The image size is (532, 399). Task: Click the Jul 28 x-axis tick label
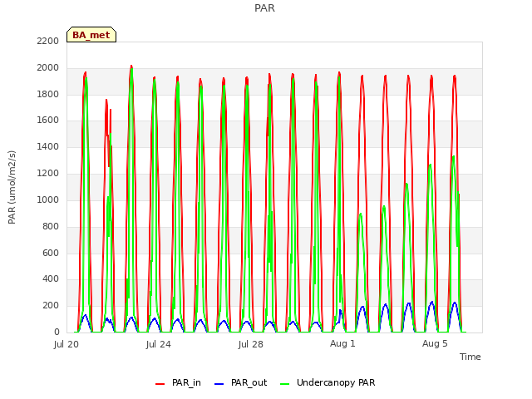pos(251,344)
